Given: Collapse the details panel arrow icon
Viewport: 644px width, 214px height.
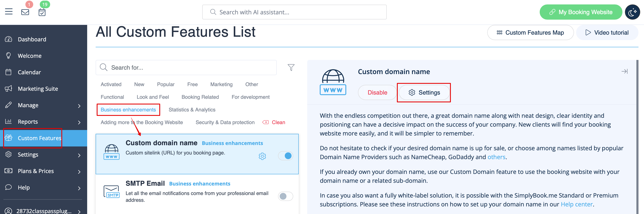Looking at the screenshot, I should pyautogui.click(x=625, y=72).
